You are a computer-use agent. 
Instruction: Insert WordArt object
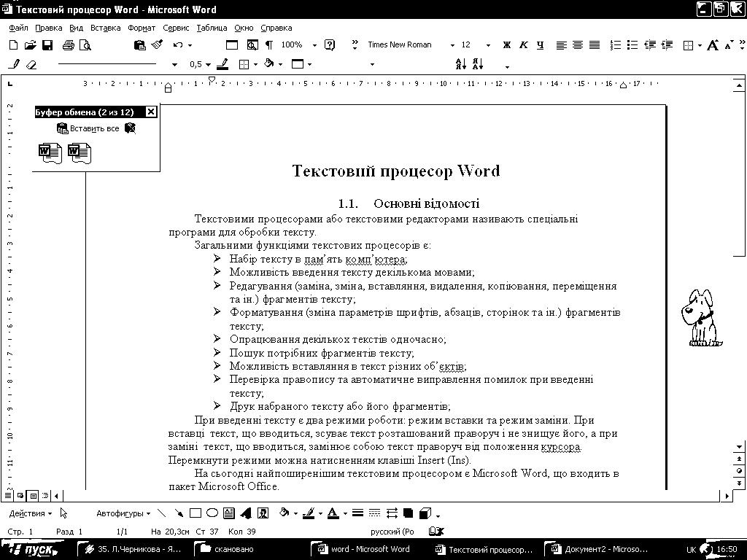tap(246, 513)
